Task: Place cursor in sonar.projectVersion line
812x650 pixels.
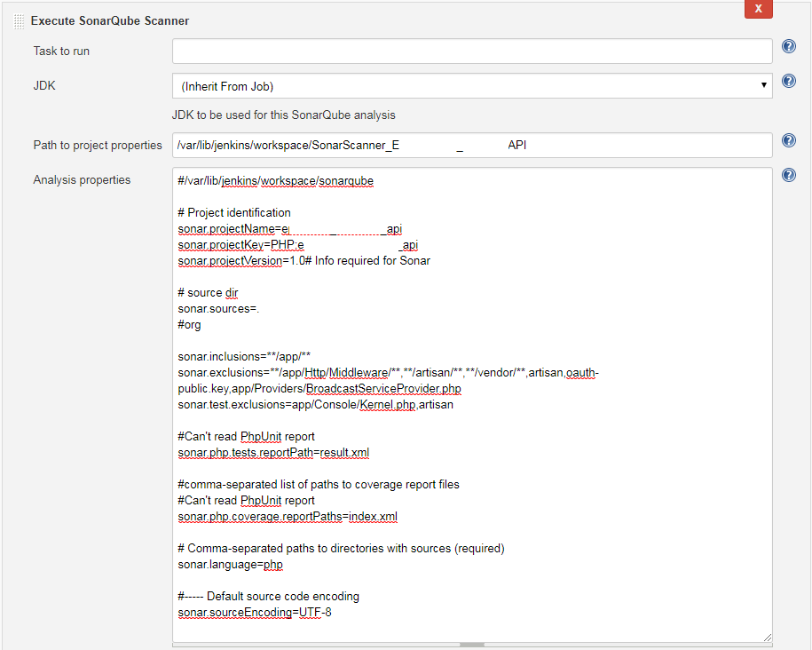Action: point(304,261)
